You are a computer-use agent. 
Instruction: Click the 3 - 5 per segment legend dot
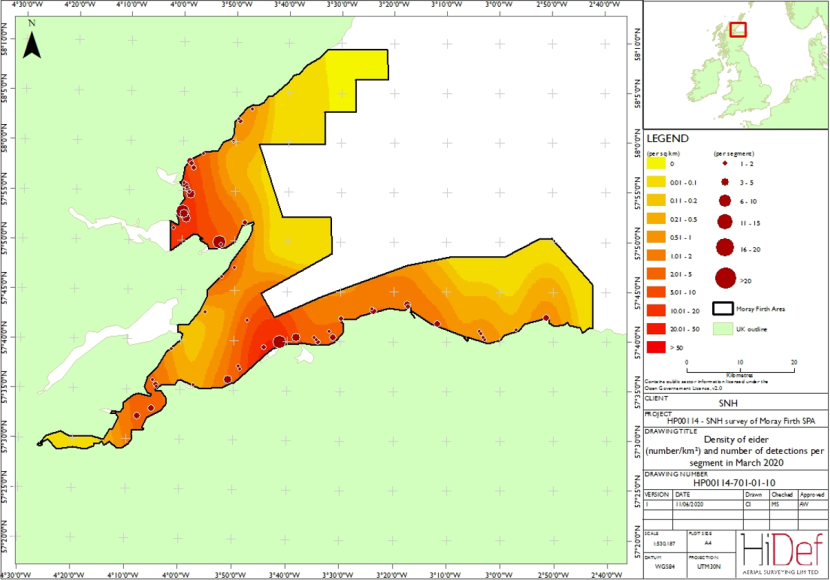725,182
